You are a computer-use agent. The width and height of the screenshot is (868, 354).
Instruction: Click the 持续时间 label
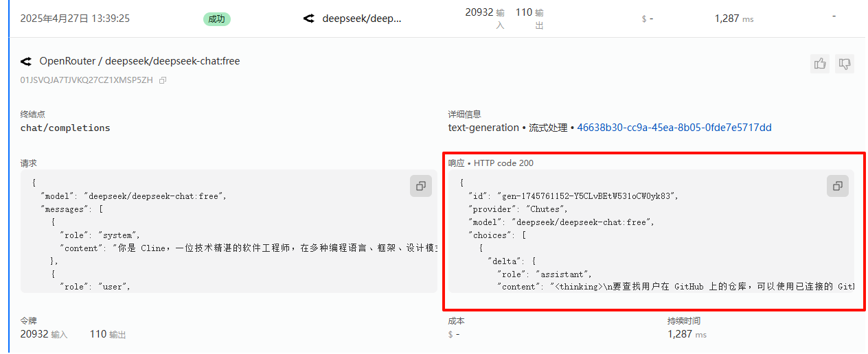(x=684, y=320)
